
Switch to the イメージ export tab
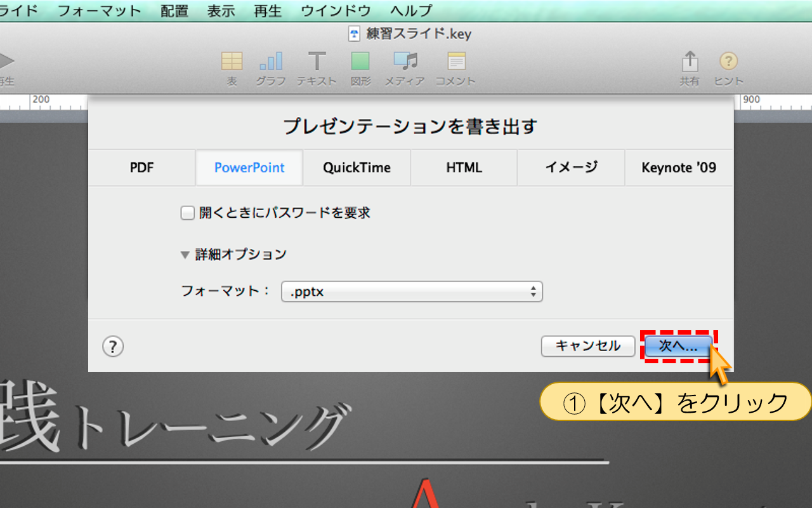tap(571, 168)
